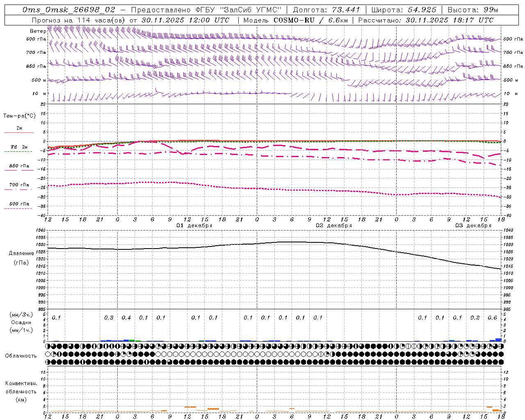
Task: Click the (мм/1ч.) unit label
Action: point(21,330)
